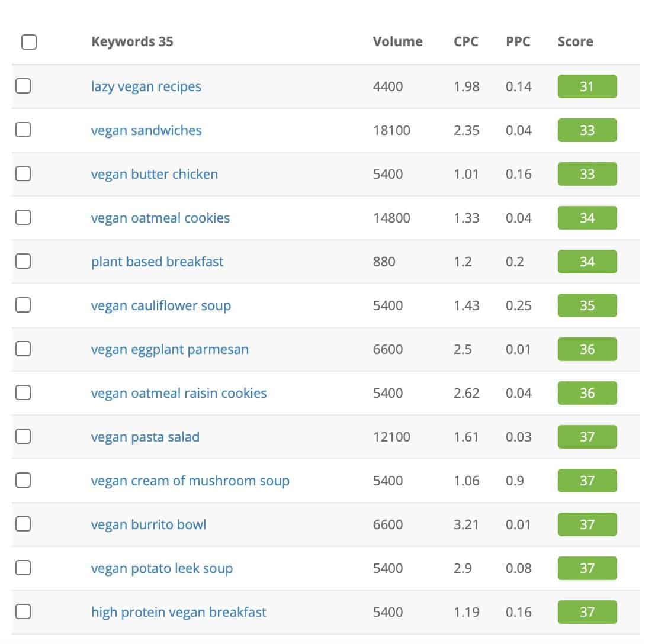The width and height of the screenshot is (655, 644).
Task: Select the vegan eggplant parmesan link
Action: (x=170, y=349)
